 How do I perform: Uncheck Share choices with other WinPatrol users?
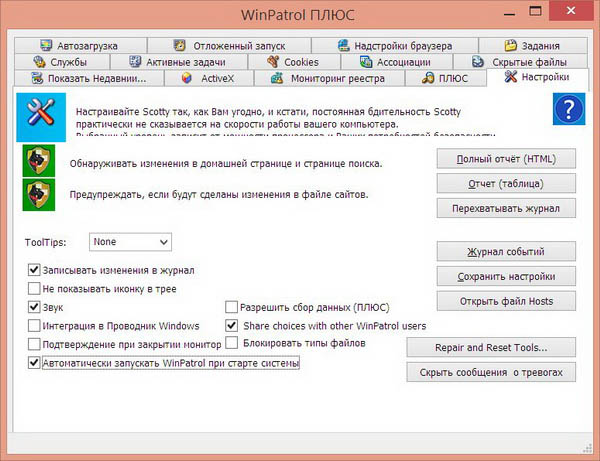point(231,326)
